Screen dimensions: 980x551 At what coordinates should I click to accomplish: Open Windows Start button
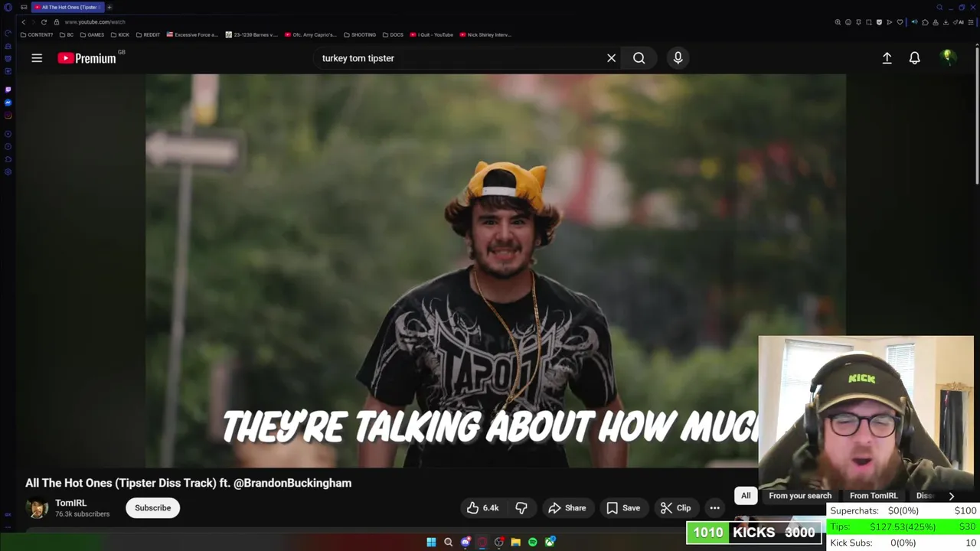(x=431, y=542)
